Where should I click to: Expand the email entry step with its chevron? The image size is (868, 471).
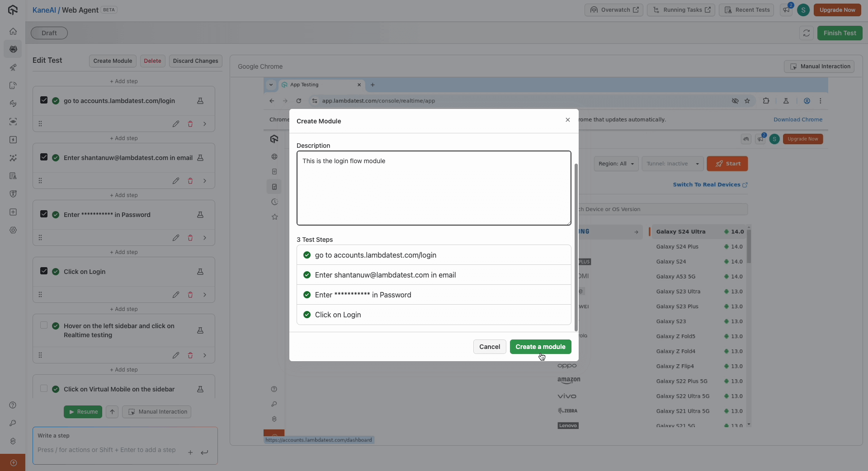tap(205, 181)
